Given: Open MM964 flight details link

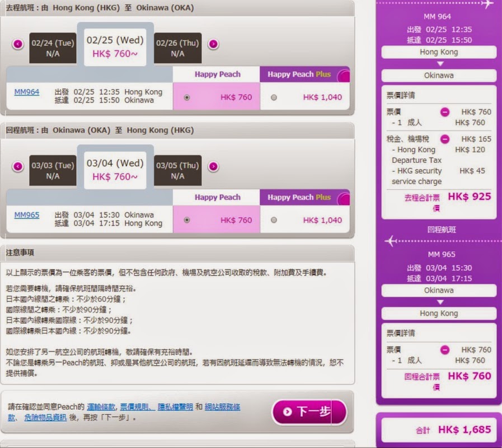Looking at the screenshot, I should 27,92.
